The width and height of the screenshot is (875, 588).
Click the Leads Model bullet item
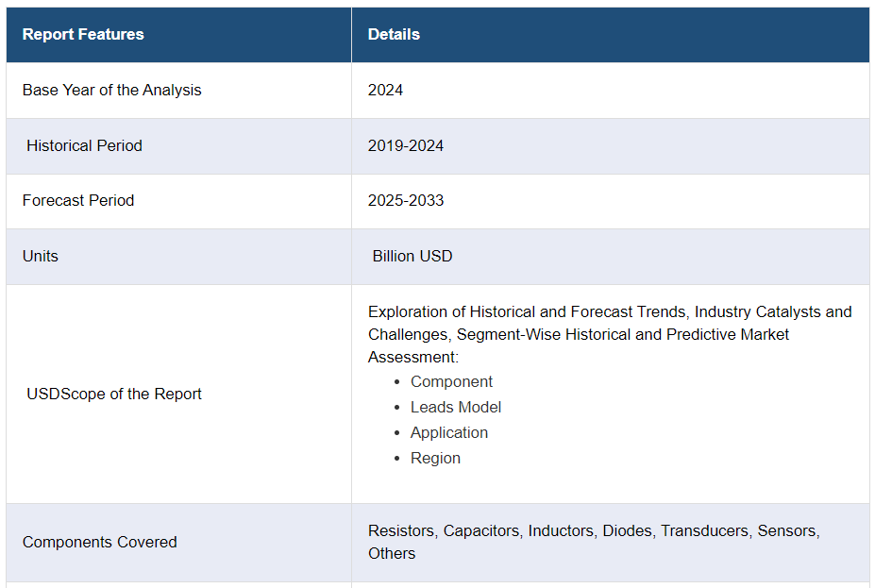tap(456, 407)
